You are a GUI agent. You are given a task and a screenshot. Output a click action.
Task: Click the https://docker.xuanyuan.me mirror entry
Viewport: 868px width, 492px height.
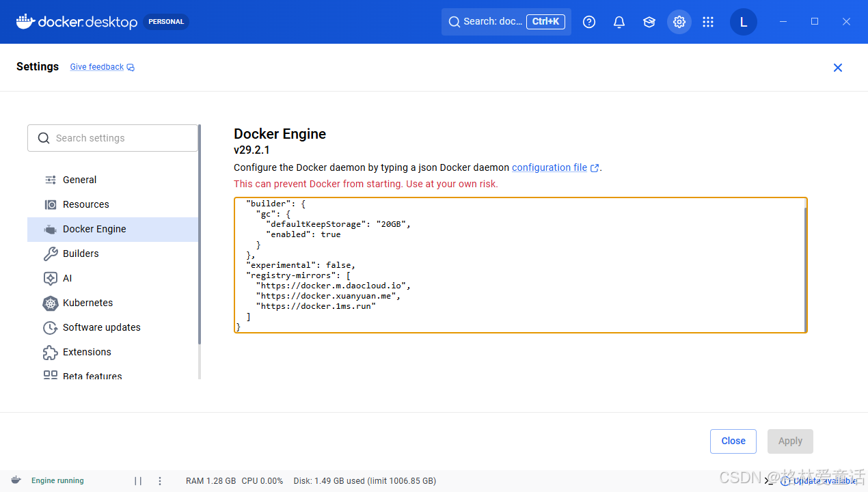[x=328, y=296]
